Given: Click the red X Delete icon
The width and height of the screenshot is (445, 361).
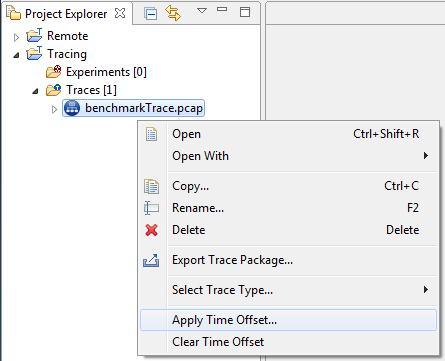Looking at the screenshot, I should (x=151, y=230).
